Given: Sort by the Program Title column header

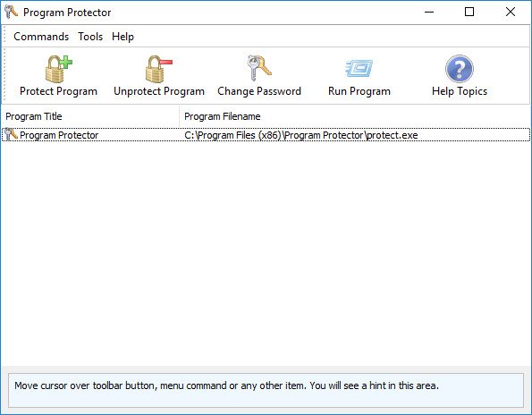Looking at the screenshot, I should tap(90, 116).
